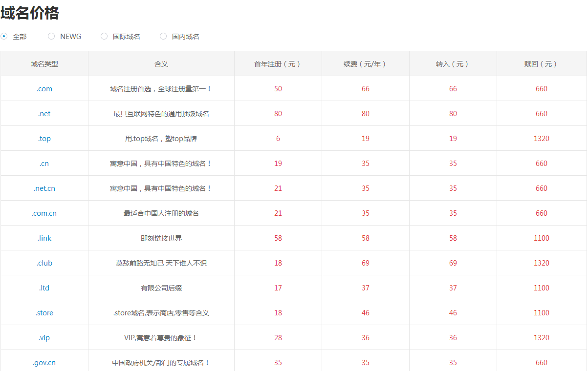
Task: Click the .com first-year price 50
Action: [x=278, y=89]
